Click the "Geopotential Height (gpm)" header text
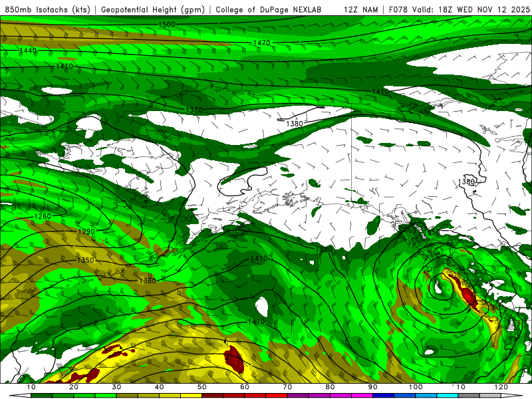The height and width of the screenshot is (399, 532). click(x=153, y=9)
